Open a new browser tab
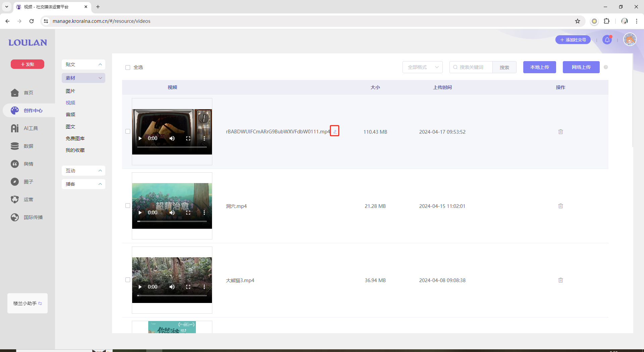Image resolution: width=644 pixels, height=352 pixels. point(98,7)
